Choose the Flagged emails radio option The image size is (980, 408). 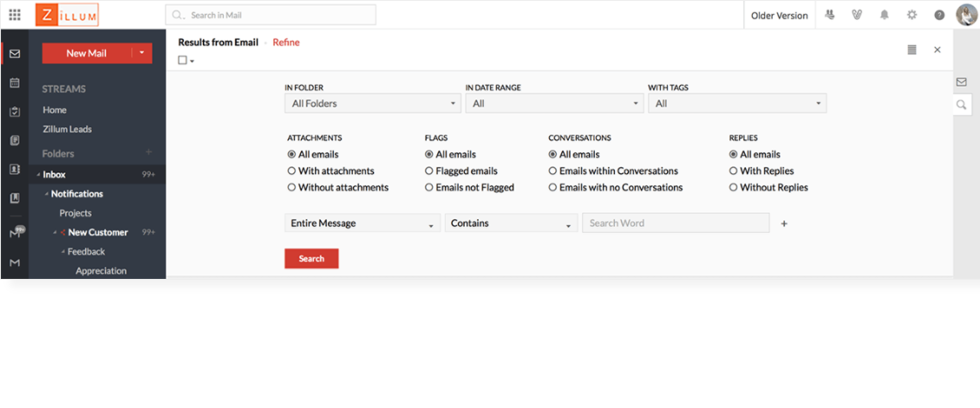(x=429, y=172)
